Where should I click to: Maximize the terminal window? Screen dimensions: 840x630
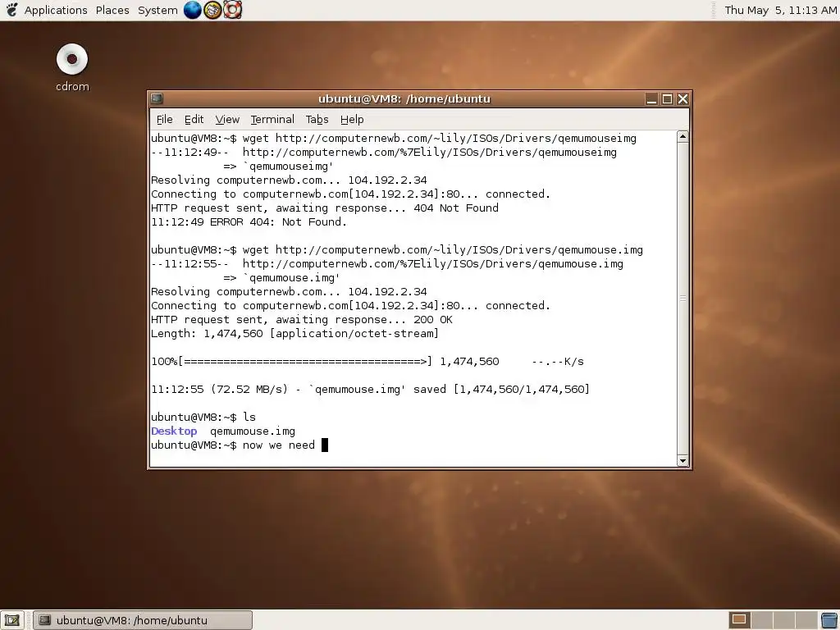(667, 99)
